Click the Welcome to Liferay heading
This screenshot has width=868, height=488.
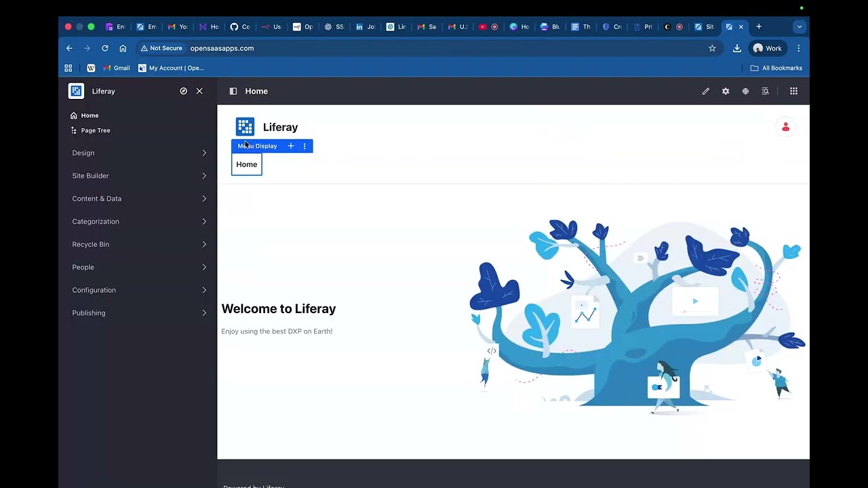tap(279, 309)
